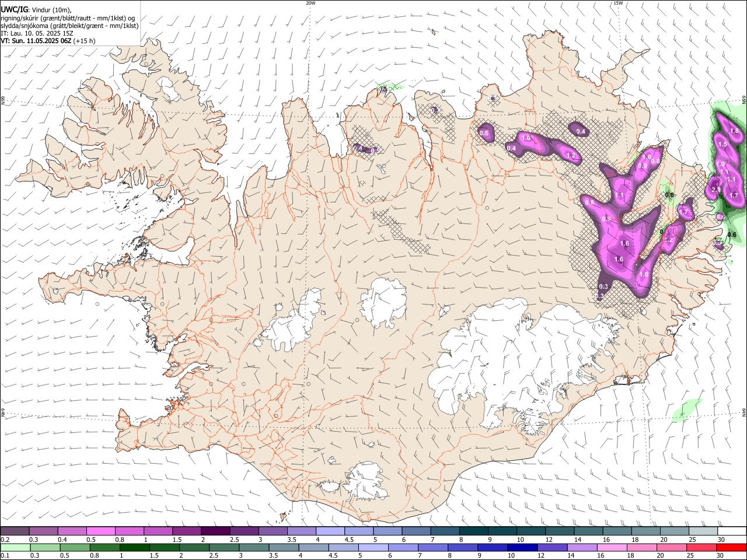Click the 15W longitude label
This screenshot has height=560, width=747.
(x=618, y=3)
